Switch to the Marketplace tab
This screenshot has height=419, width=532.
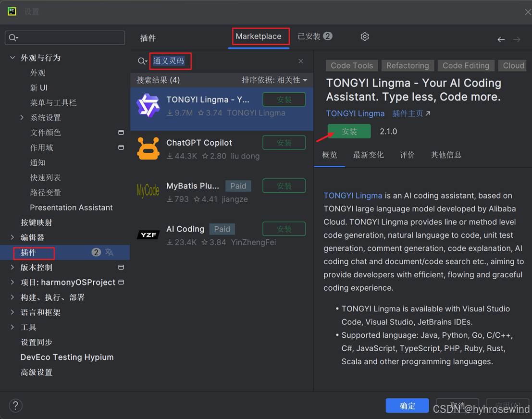click(x=259, y=37)
